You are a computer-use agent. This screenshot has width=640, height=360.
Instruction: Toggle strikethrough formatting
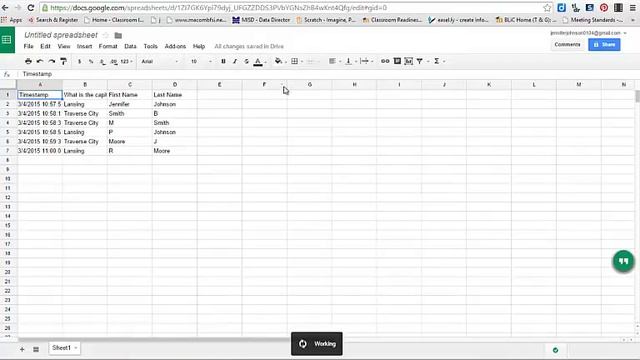click(246, 61)
